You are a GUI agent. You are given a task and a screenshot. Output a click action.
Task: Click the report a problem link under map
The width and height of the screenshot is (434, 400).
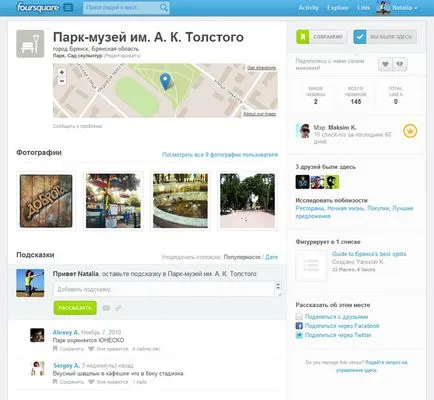pyautogui.click(x=77, y=126)
